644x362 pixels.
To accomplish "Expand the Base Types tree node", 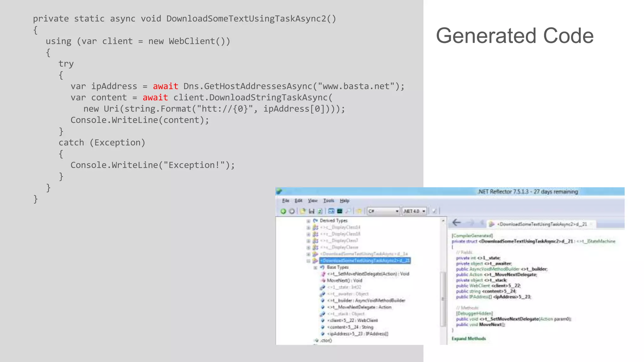I will point(315,268).
